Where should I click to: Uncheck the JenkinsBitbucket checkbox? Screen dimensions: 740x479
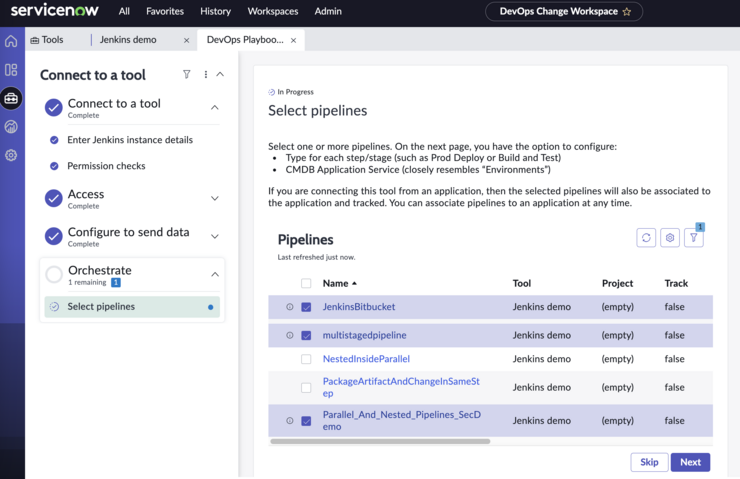pyautogui.click(x=306, y=307)
